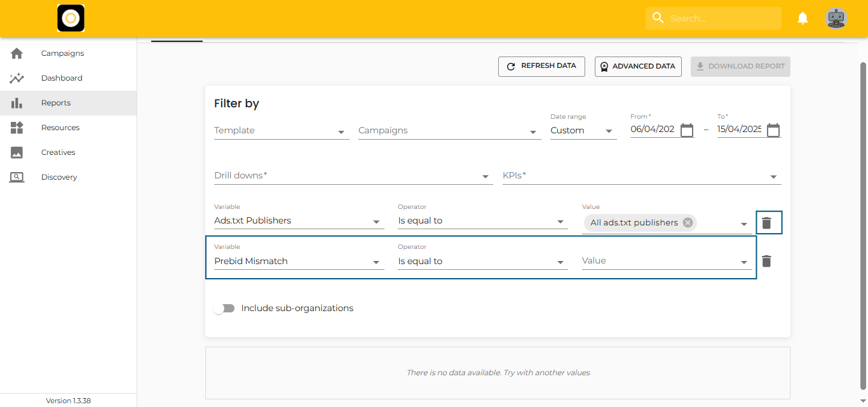Image resolution: width=868 pixels, height=407 pixels.
Task: Change the Custom date range dropdown
Action: pos(583,131)
